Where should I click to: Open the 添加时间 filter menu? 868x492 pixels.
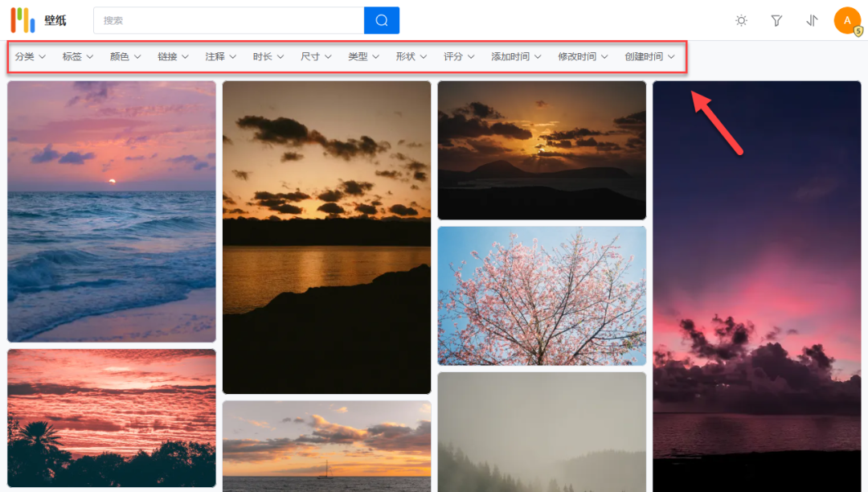click(514, 56)
